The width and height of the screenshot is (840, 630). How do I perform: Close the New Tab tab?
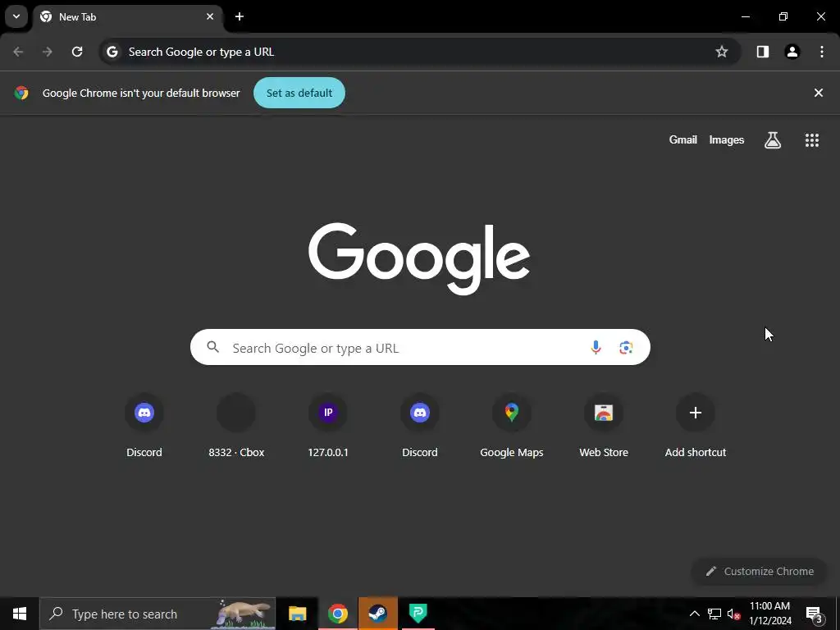(210, 16)
